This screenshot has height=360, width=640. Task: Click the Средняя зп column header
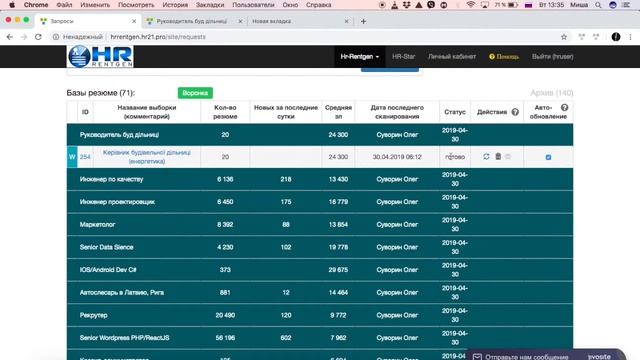(x=338, y=112)
